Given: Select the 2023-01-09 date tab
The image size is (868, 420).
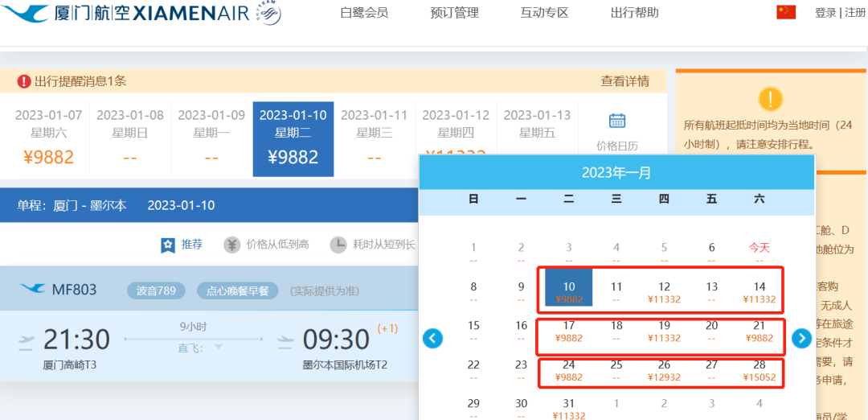Looking at the screenshot, I should (211, 139).
